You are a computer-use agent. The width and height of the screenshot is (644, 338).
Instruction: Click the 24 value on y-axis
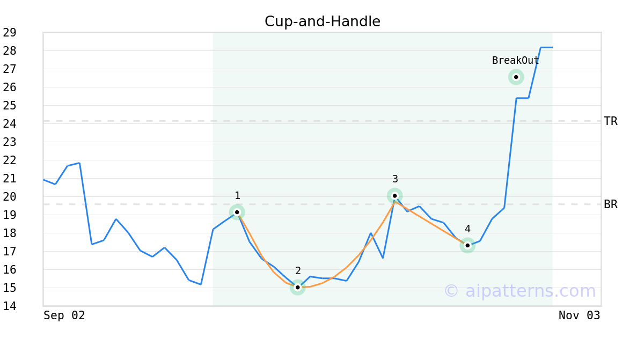pyautogui.click(x=9, y=124)
